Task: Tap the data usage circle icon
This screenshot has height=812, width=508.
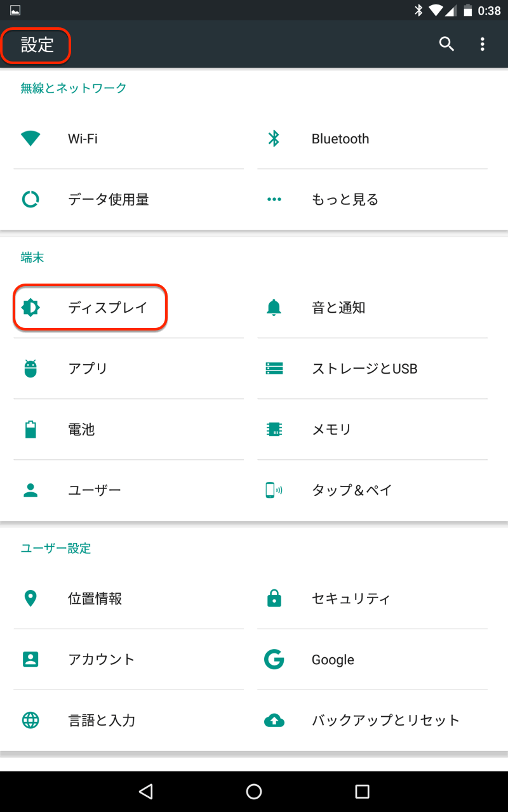Action: coord(30,199)
